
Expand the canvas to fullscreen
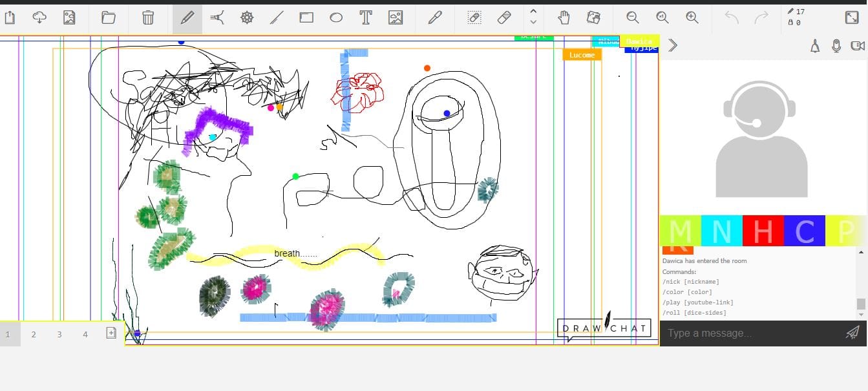pos(852,18)
